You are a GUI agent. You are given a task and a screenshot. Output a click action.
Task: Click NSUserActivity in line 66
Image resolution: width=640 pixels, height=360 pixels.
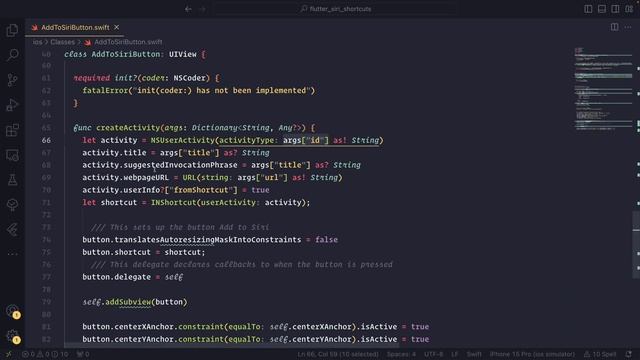pos(182,140)
